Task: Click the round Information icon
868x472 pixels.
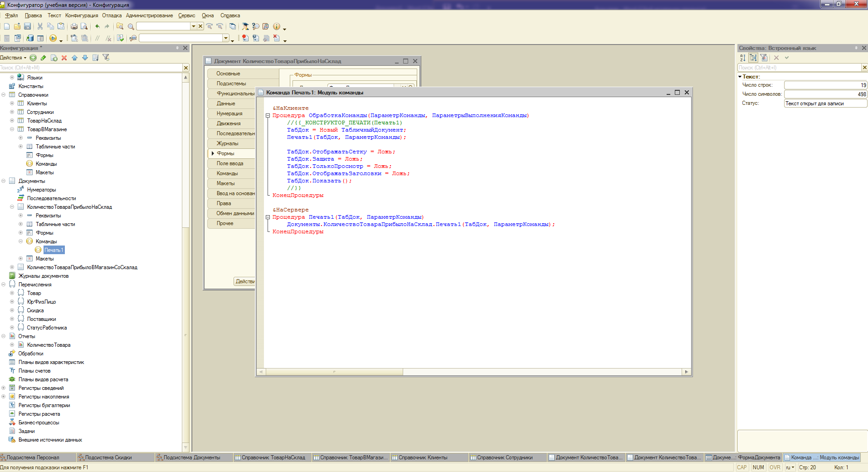Action: (x=277, y=26)
